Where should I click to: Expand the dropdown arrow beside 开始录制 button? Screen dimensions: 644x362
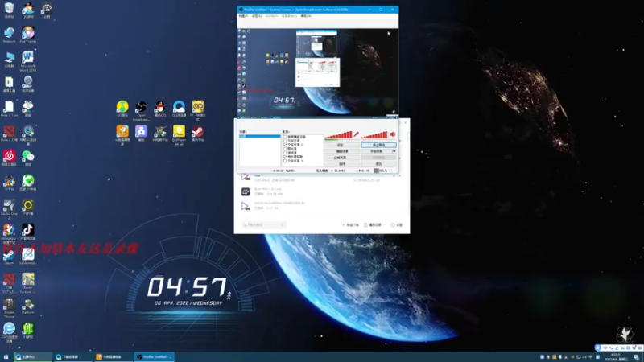[x=394, y=151]
